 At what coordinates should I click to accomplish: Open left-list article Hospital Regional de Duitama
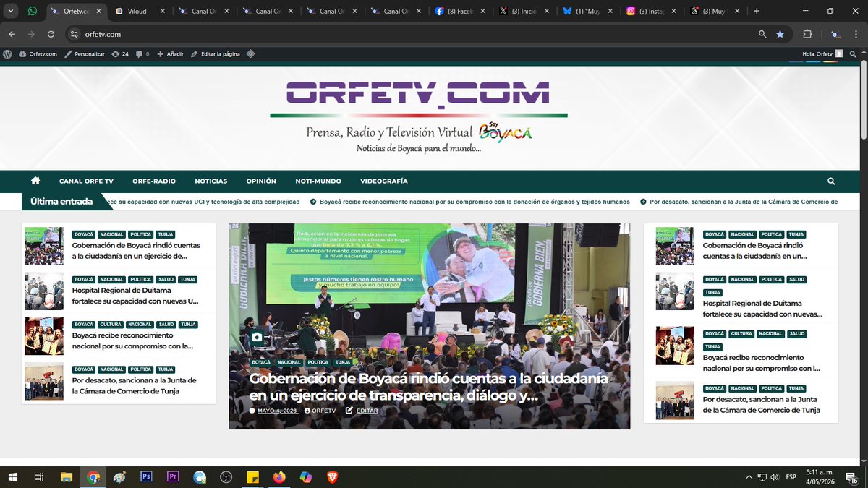pyautogui.click(x=135, y=296)
